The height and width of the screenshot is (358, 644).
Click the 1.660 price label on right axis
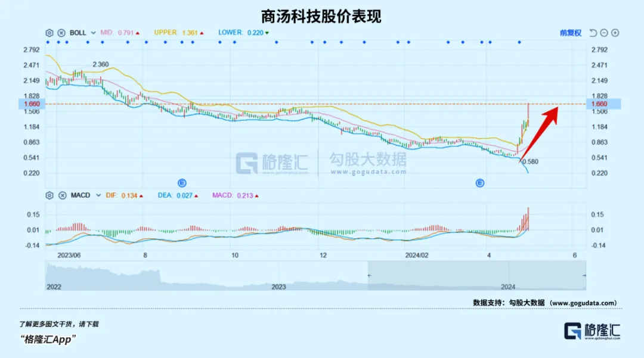click(598, 104)
